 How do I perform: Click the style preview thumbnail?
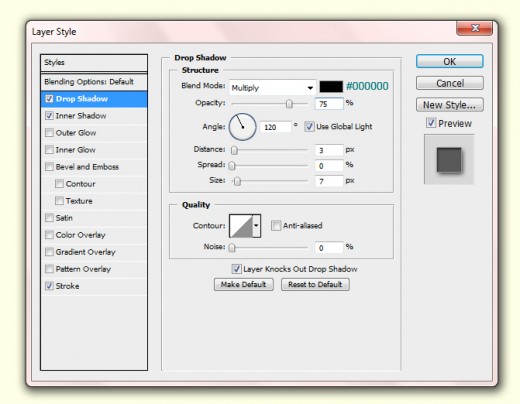(x=449, y=159)
